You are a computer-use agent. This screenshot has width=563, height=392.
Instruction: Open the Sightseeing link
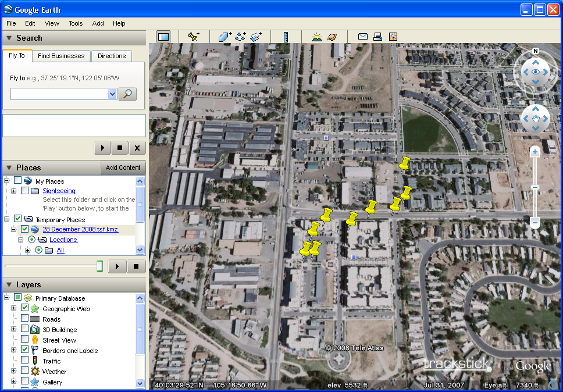click(x=59, y=191)
